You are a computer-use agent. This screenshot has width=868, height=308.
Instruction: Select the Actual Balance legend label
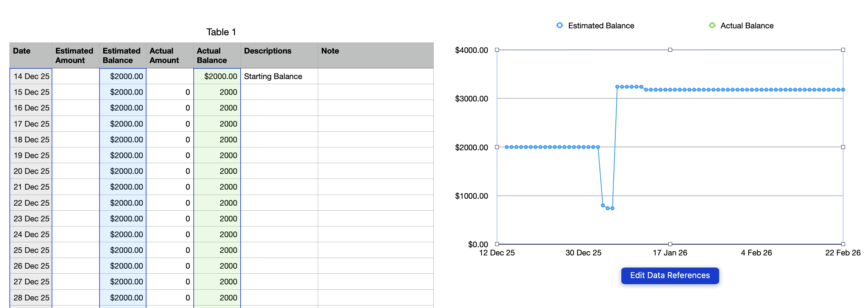[x=747, y=26]
